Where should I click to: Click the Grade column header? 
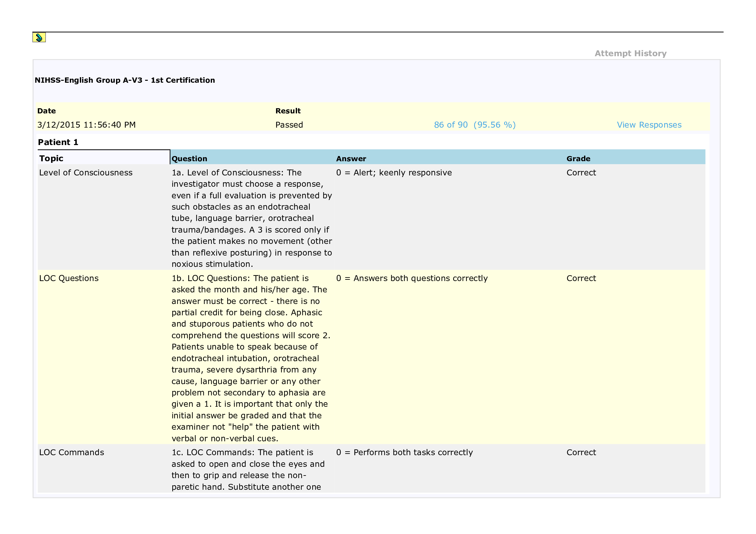pos(578,159)
